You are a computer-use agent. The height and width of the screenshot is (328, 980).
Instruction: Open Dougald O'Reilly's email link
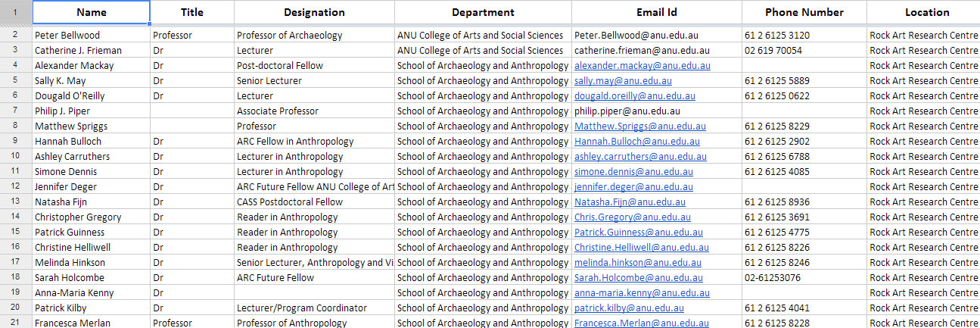[634, 96]
